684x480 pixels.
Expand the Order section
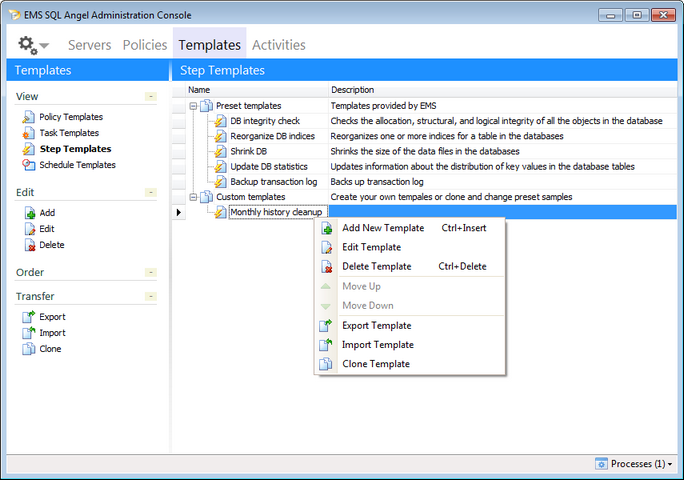(151, 272)
